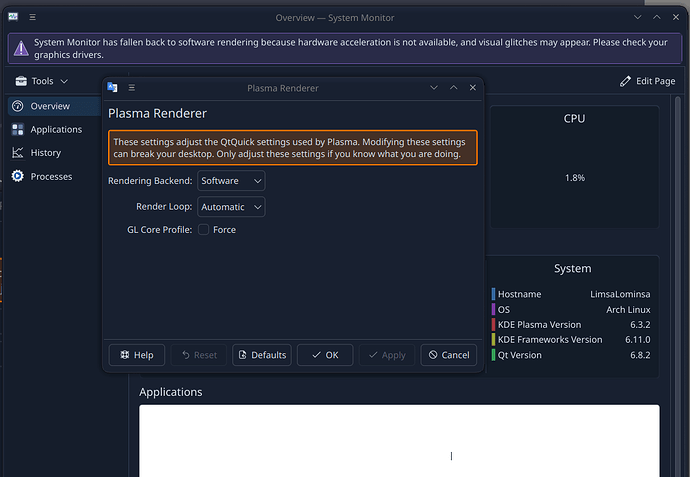Click the yellow KDE Frameworks Version indicator
This screenshot has width=690, height=477.
(493, 340)
